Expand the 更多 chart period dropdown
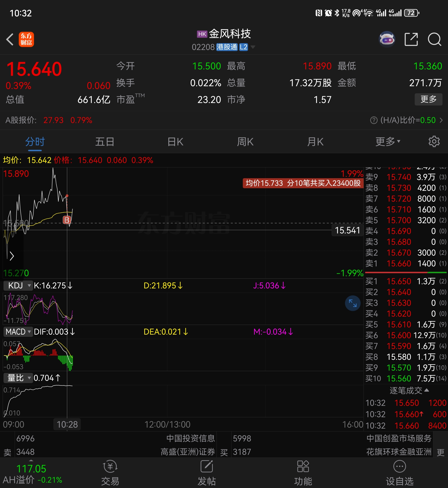The height and width of the screenshot is (488, 448). [387, 142]
